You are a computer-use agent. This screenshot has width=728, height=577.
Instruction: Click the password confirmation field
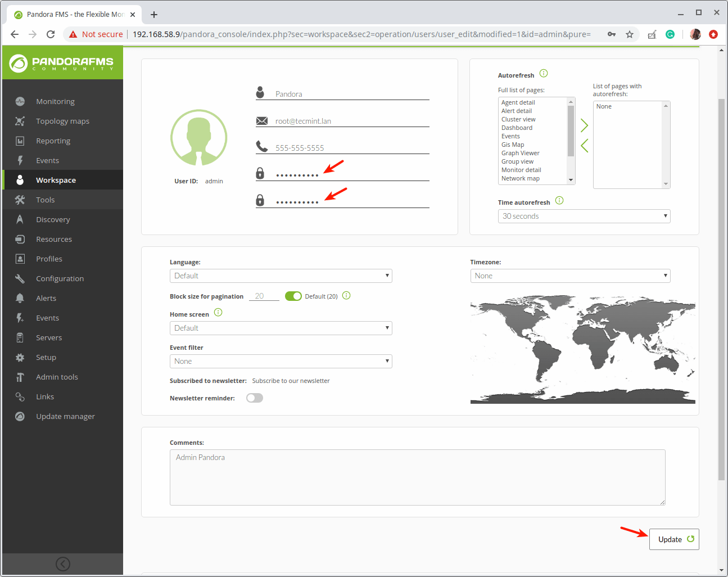(352, 201)
